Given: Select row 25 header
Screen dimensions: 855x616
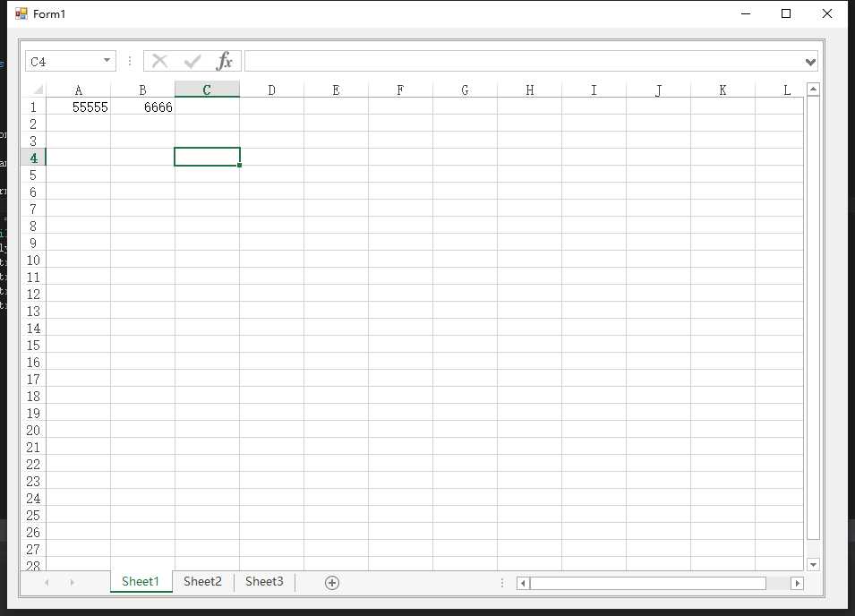Looking at the screenshot, I should point(33,515).
